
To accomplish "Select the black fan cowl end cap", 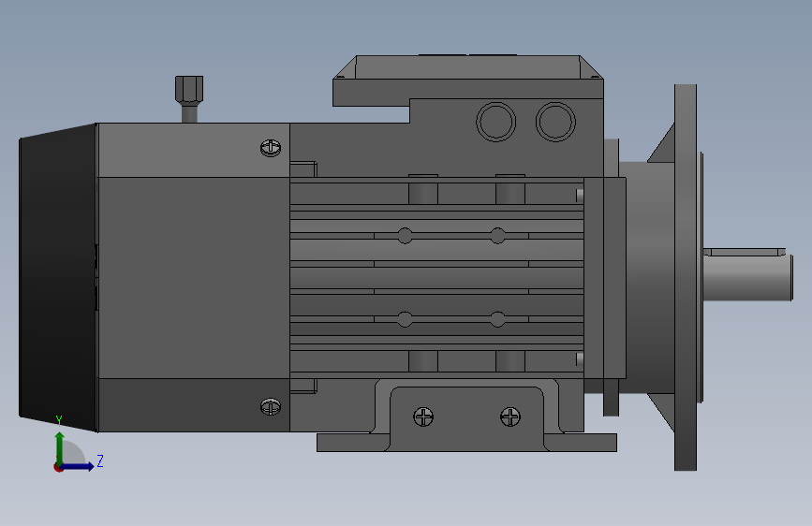I will (x=57, y=277).
